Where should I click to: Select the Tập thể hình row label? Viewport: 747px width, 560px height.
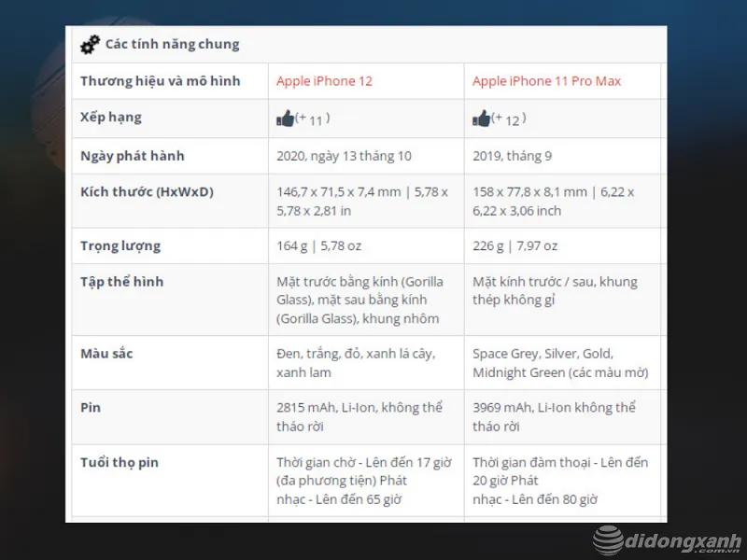coord(121,282)
